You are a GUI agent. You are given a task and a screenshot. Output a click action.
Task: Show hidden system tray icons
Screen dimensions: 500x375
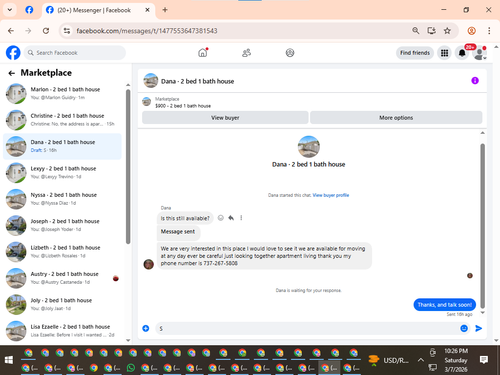coord(421,360)
